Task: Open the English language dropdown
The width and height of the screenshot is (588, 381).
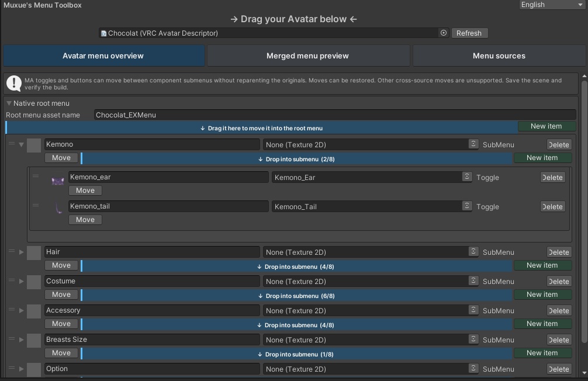Action: [552, 5]
